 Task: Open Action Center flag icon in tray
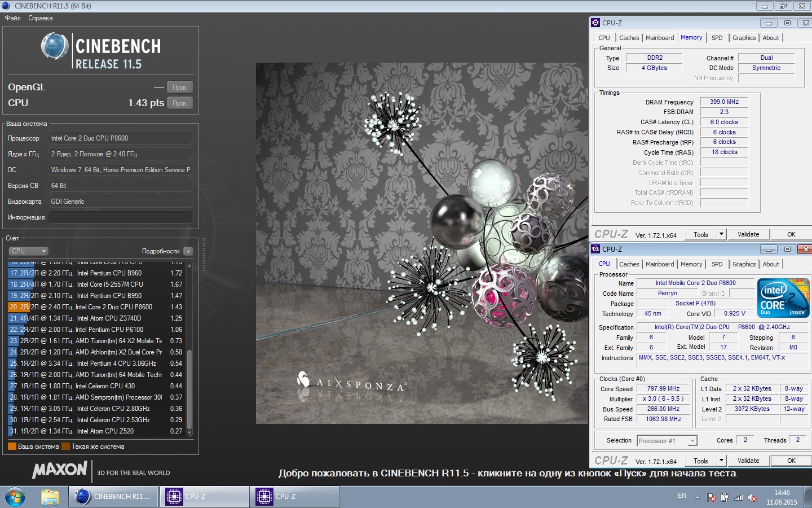pyautogui.click(x=712, y=497)
